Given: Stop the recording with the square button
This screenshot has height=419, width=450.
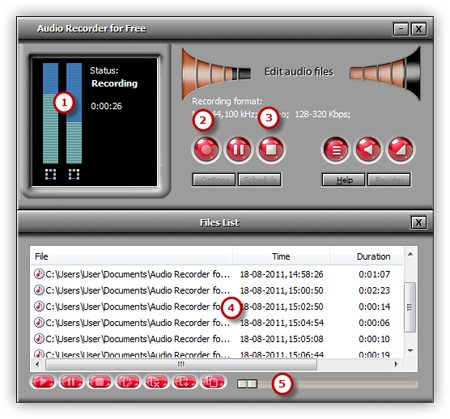Looking at the screenshot, I should (x=271, y=150).
